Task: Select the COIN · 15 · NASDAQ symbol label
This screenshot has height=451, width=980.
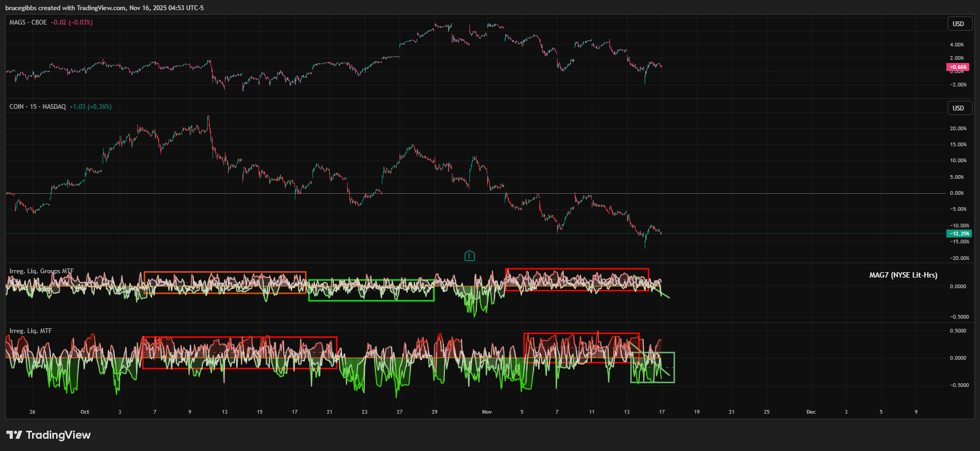Action: click(37, 107)
